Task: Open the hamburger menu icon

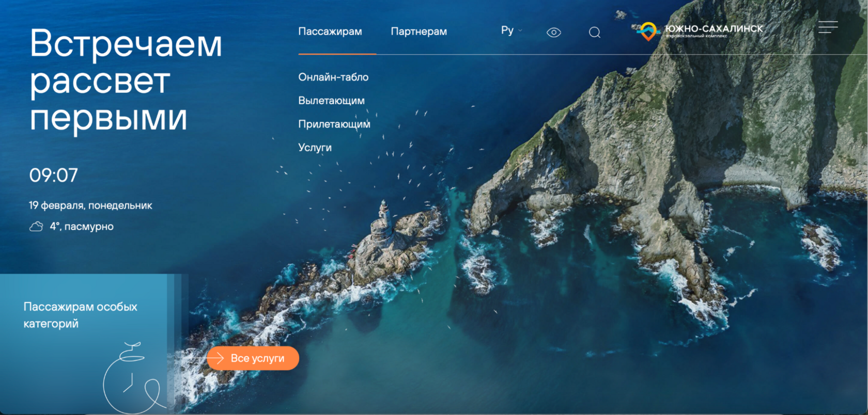Action: pyautogui.click(x=828, y=27)
